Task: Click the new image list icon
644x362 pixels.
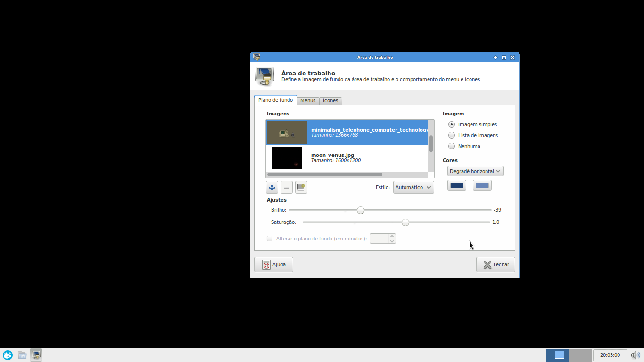Action: click(x=301, y=188)
